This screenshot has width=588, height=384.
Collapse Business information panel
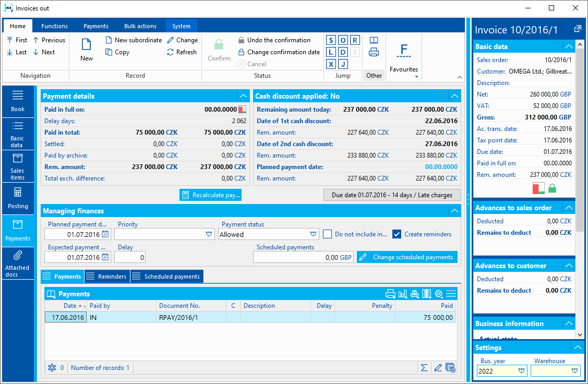point(569,323)
